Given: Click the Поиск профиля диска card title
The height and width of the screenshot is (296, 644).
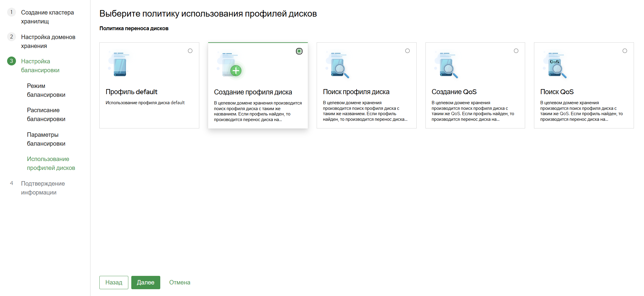Looking at the screenshot, I should click(x=356, y=92).
